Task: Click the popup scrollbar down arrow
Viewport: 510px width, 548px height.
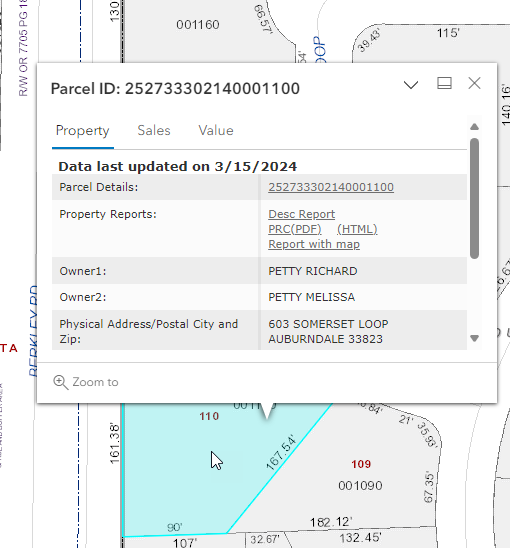Action: tap(474, 338)
